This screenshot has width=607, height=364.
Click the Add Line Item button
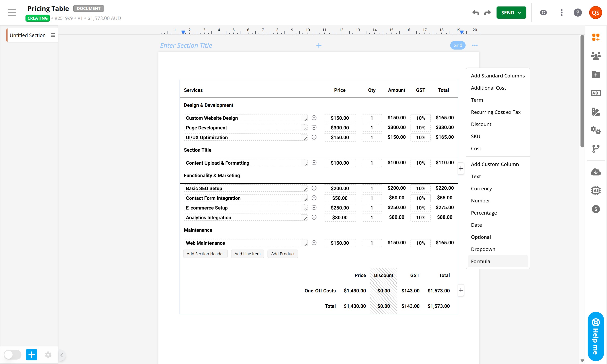pyautogui.click(x=247, y=254)
